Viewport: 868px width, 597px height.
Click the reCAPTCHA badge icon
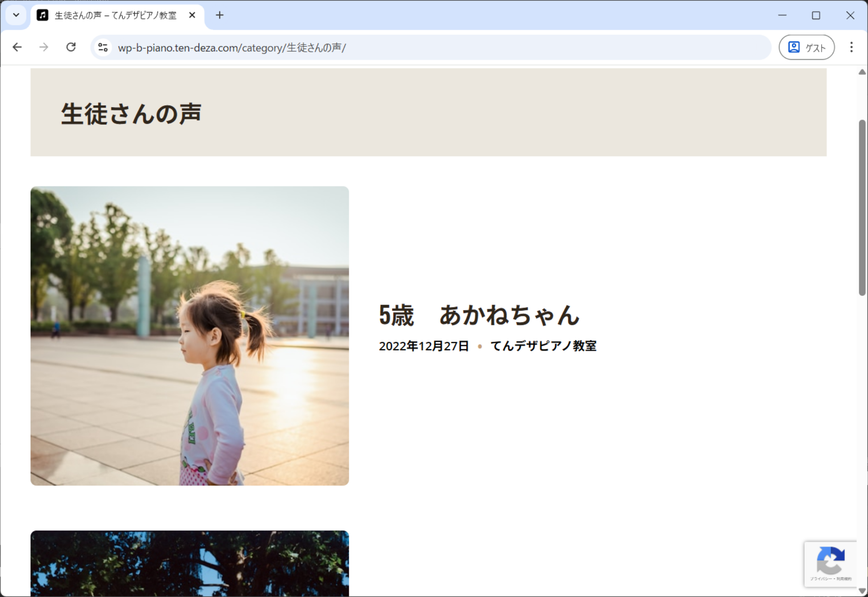point(830,561)
